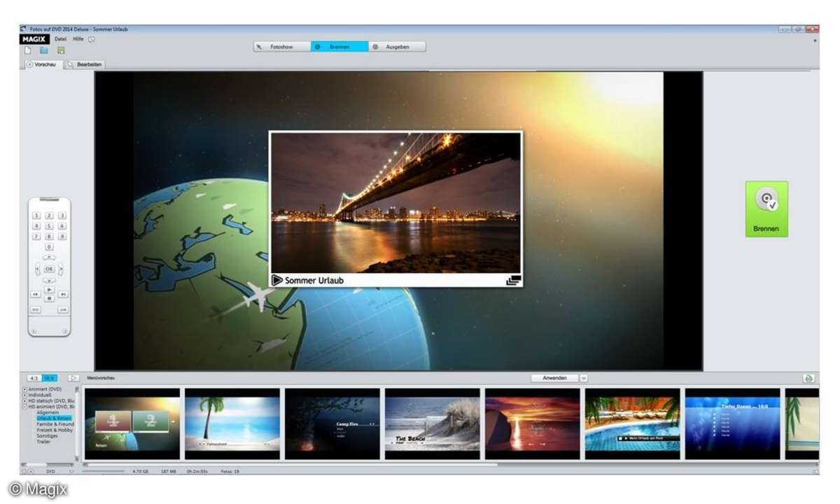
Task: Click the Anwenden button
Action: point(554,378)
